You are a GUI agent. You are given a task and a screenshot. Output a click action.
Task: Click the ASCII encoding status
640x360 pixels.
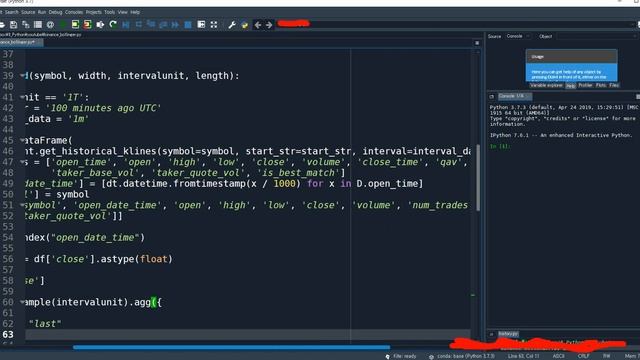click(558, 356)
